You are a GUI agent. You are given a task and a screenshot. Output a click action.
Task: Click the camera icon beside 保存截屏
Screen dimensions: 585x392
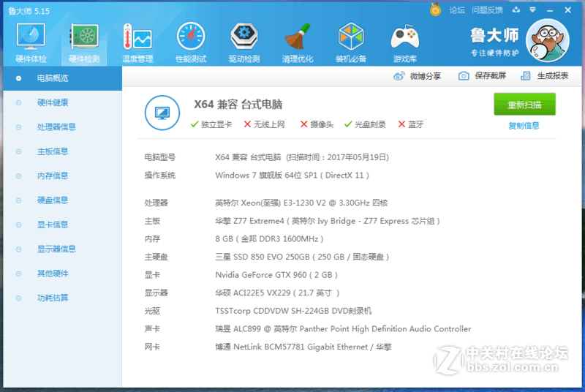click(x=464, y=76)
